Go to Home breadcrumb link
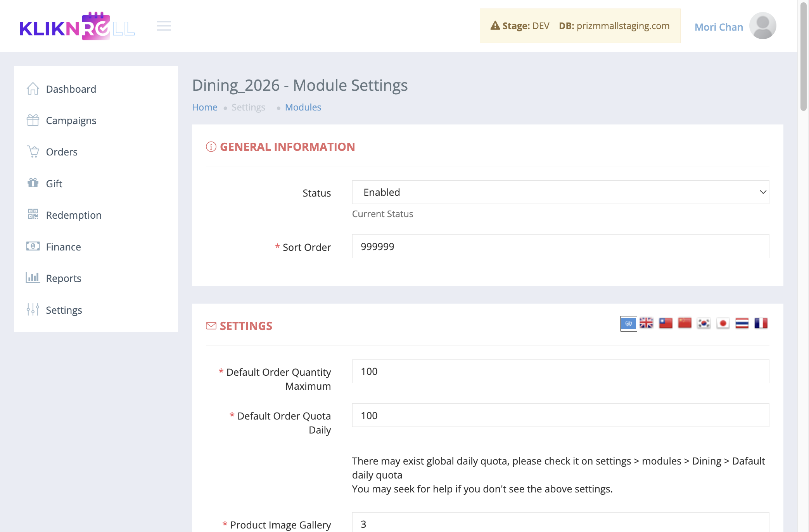The height and width of the screenshot is (532, 809). [x=205, y=107]
